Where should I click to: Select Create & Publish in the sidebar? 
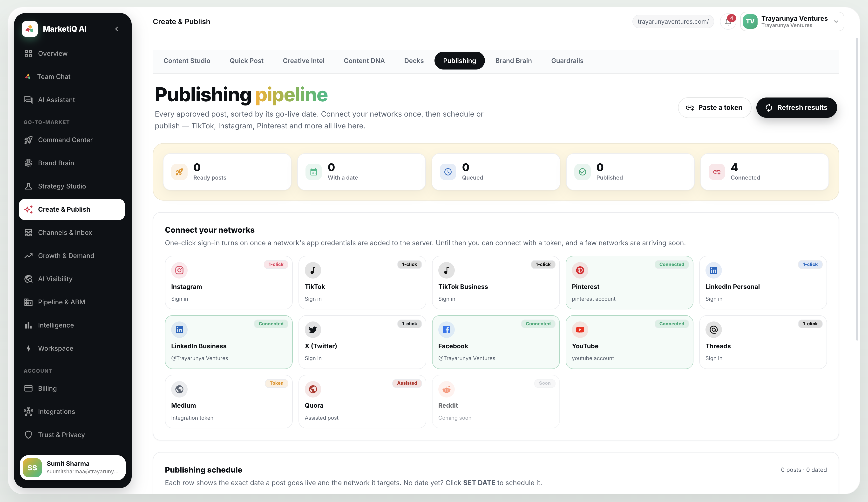coord(72,209)
